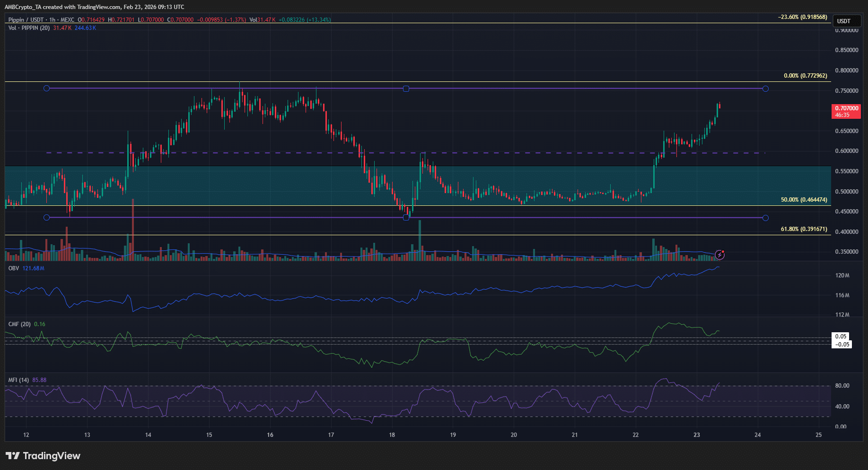Click the red price alert dot above the flash icon
Screen dimensions: 868x470
tap(724, 251)
